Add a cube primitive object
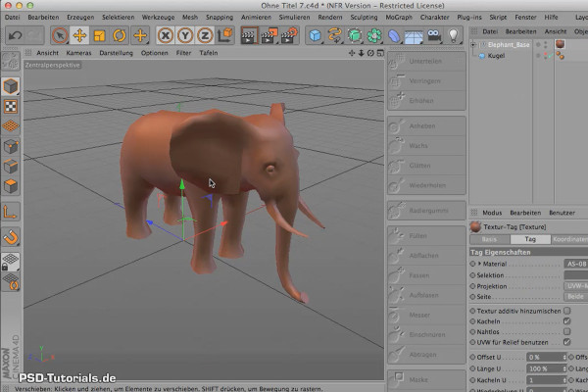This screenshot has width=588, height=392. [315, 35]
